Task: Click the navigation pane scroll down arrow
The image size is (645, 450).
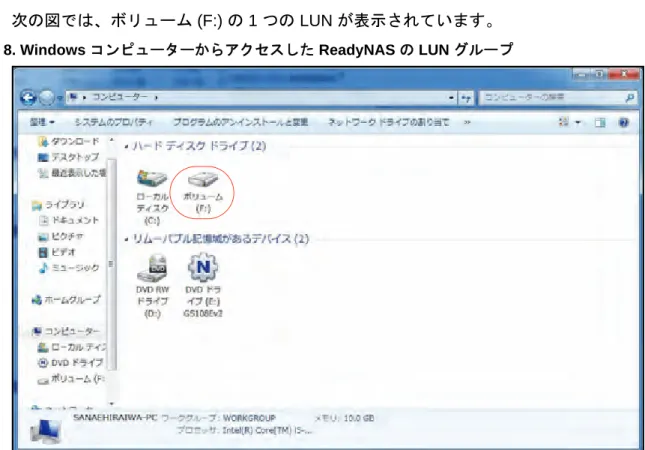Action: (111, 404)
